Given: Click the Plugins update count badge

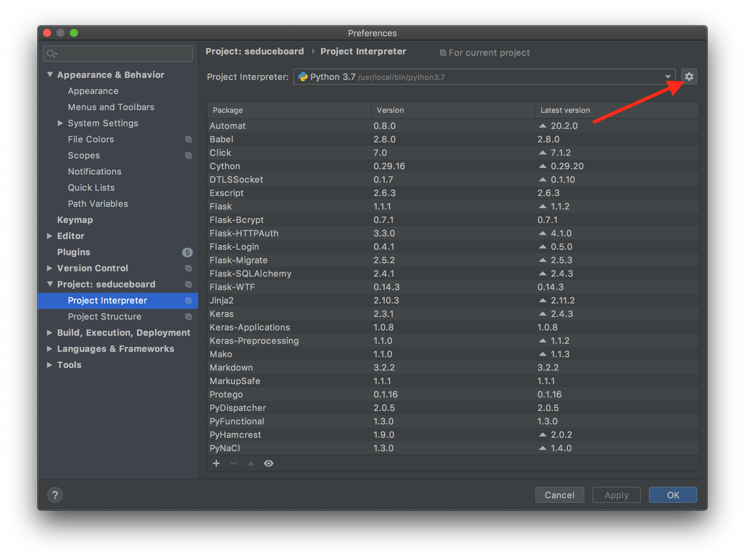Looking at the screenshot, I should coord(187,252).
